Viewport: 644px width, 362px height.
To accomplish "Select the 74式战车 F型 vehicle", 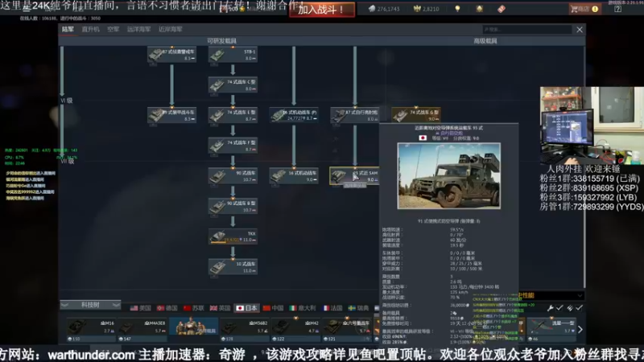I will pos(233,146).
